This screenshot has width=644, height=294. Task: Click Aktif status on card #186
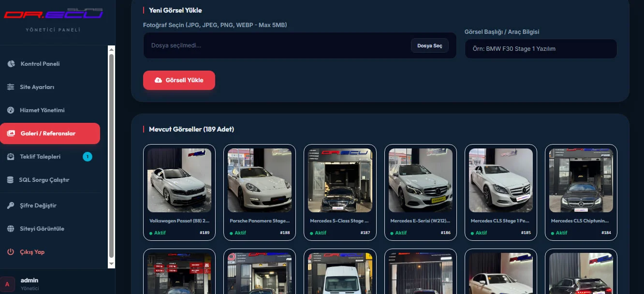pyautogui.click(x=398, y=233)
